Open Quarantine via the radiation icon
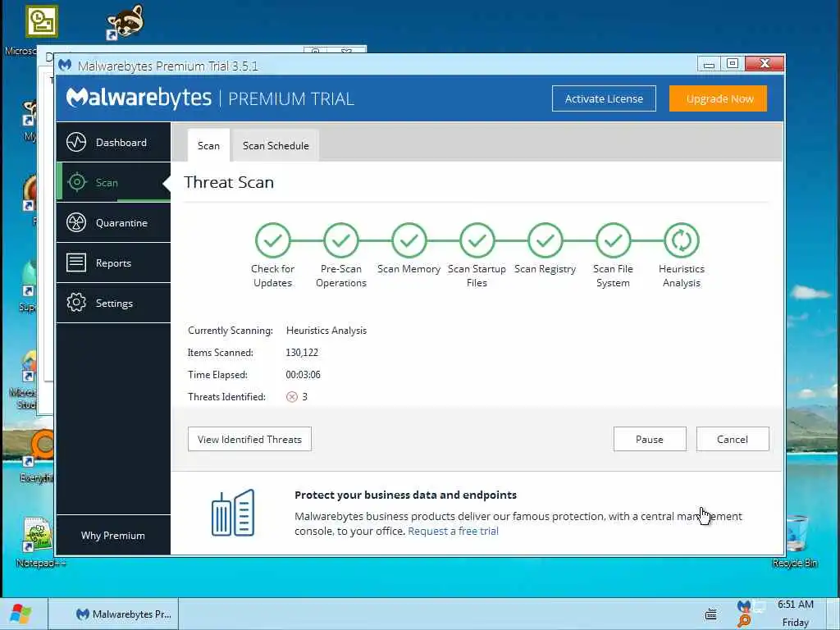This screenshot has width=840, height=630. (x=76, y=222)
